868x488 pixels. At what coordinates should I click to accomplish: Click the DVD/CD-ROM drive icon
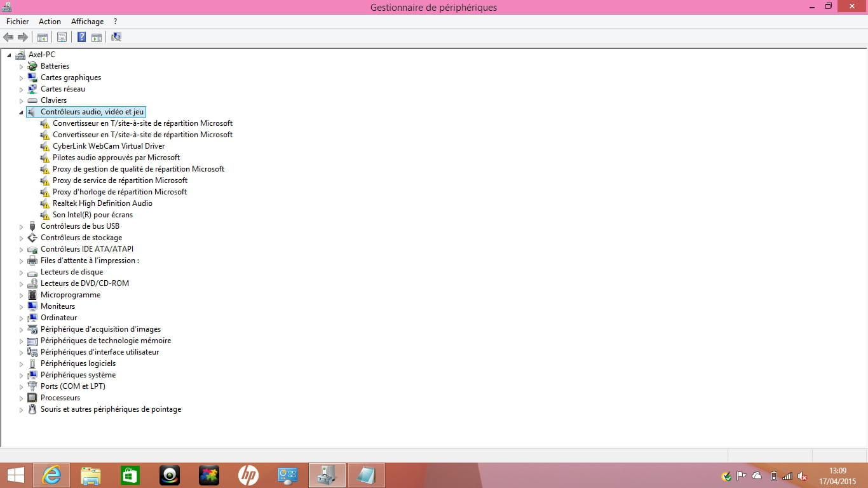click(x=32, y=283)
